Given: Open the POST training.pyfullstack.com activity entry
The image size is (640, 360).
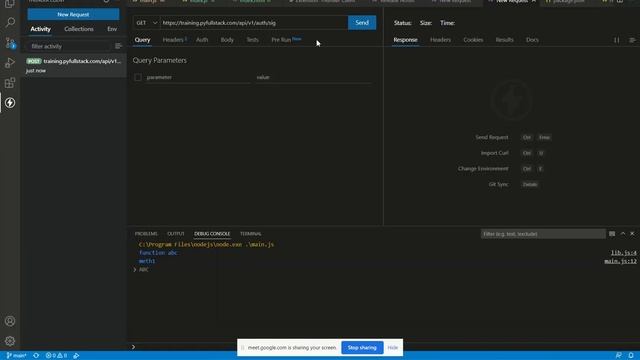Looking at the screenshot, I should (x=73, y=65).
